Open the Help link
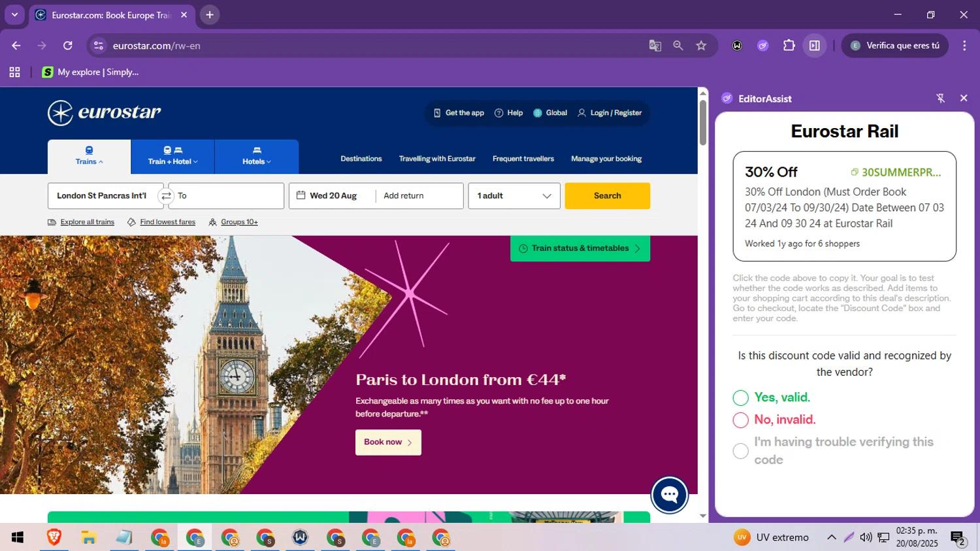This screenshot has height=551, width=980. (508, 113)
